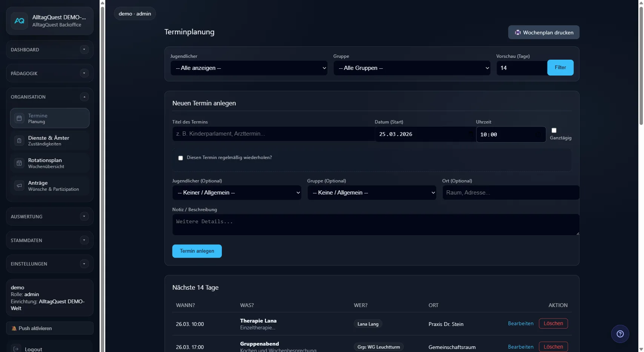Select the Termine calendar icon in sidebar
The width and height of the screenshot is (644, 352).
click(x=19, y=118)
